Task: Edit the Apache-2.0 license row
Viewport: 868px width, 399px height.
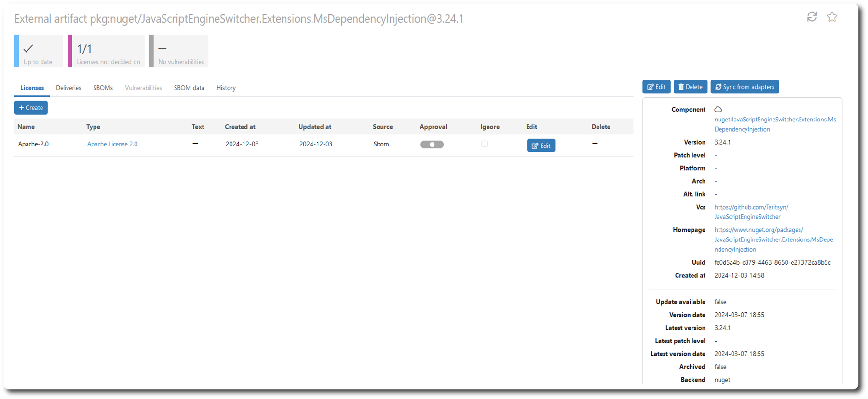Action: [x=541, y=146]
